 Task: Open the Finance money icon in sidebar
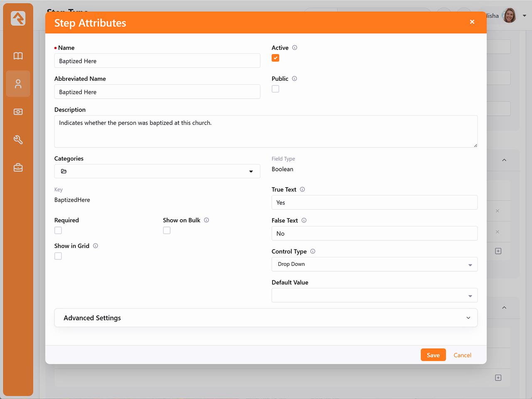(x=18, y=112)
